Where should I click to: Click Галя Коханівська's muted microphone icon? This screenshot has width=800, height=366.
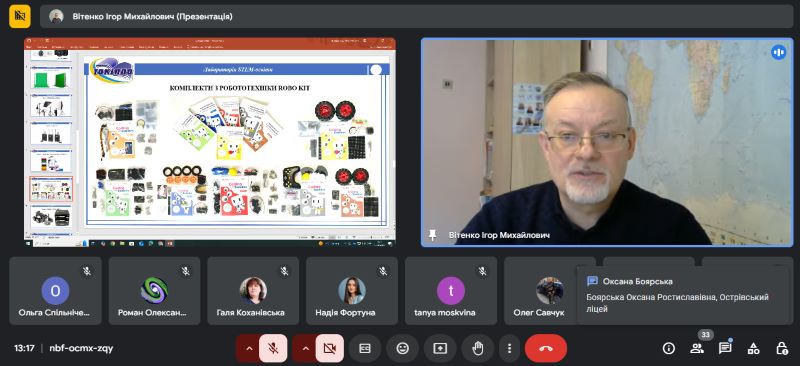click(x=285, y=271)
